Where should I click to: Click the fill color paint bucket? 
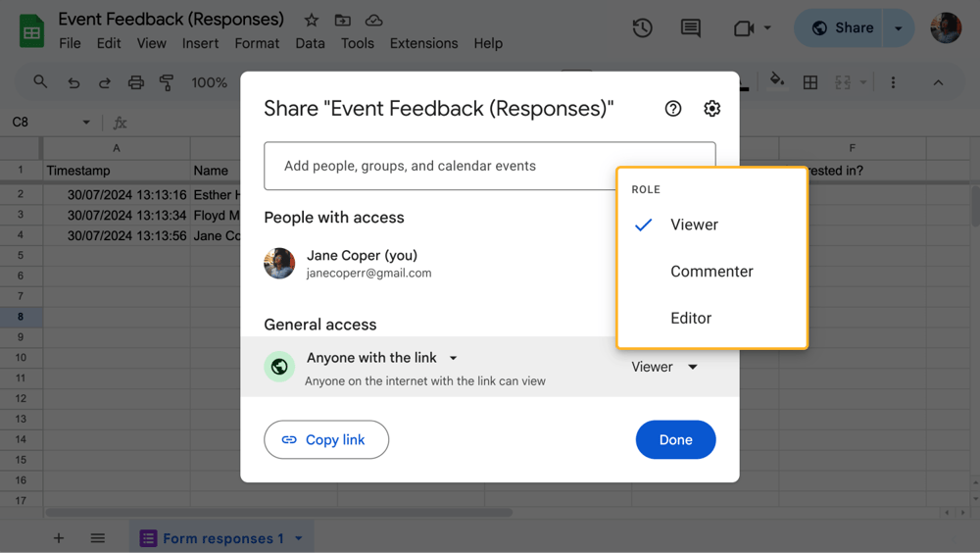(777, 81)
